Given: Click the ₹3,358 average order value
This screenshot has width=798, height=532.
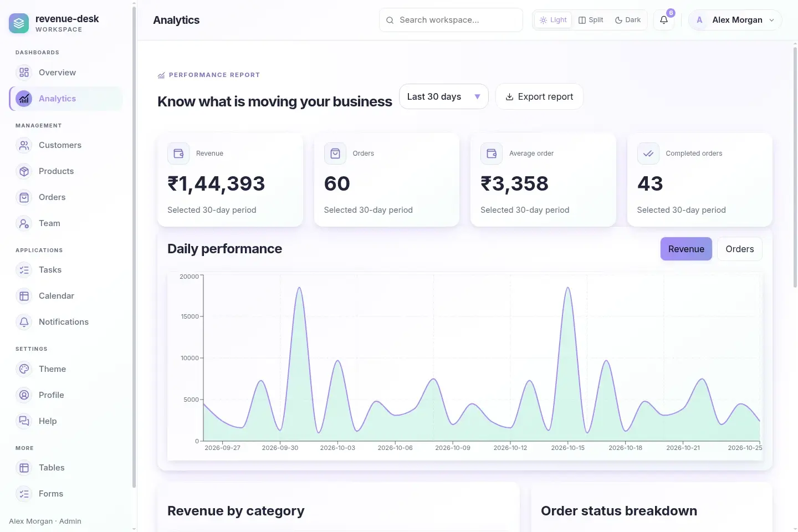Looking at the screenshot, I should pyautogui.click(x=514, y=183).
